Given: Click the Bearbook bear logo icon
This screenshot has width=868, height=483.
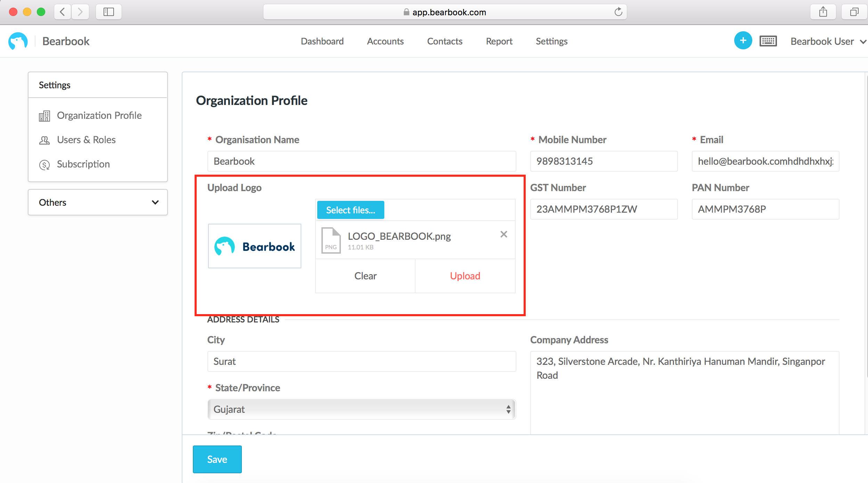Looking at the screenshot, I should pyautogui.click(x=18, y=41).
